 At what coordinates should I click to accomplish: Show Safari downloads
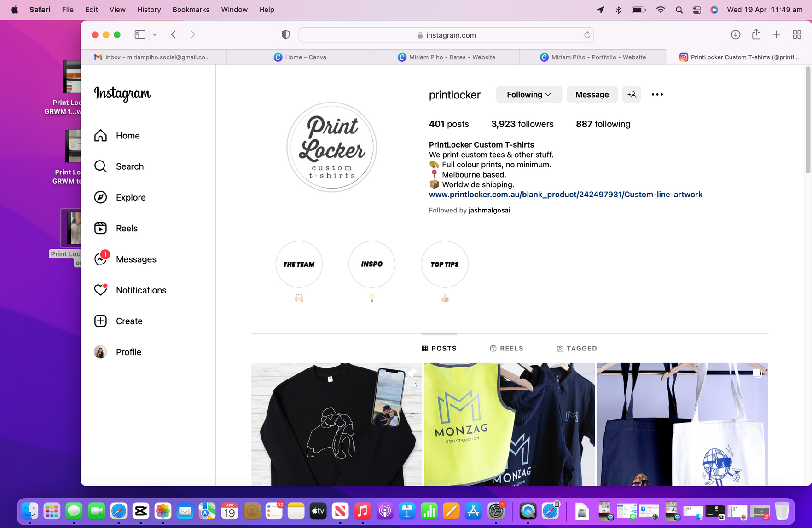point(735,34)
